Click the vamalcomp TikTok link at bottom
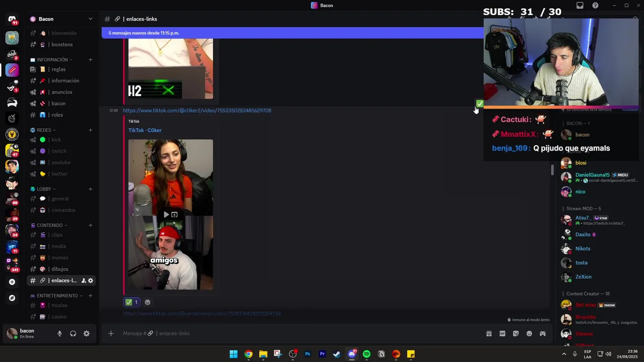The height and width of the screenshot is (362, 644). [202, 314]
